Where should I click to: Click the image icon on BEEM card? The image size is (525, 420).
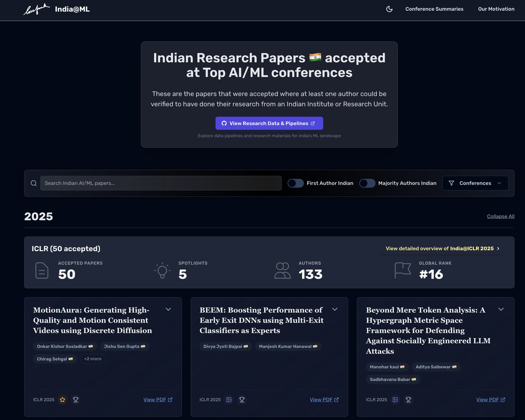tap(229, 399)
